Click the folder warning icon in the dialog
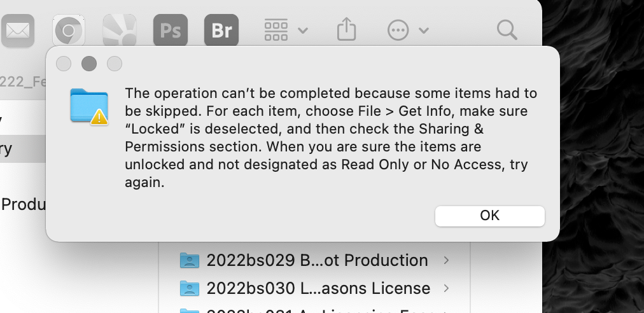The width and height of the screenshot is (644, 313). pyautogui.click(x=89, y=106)
